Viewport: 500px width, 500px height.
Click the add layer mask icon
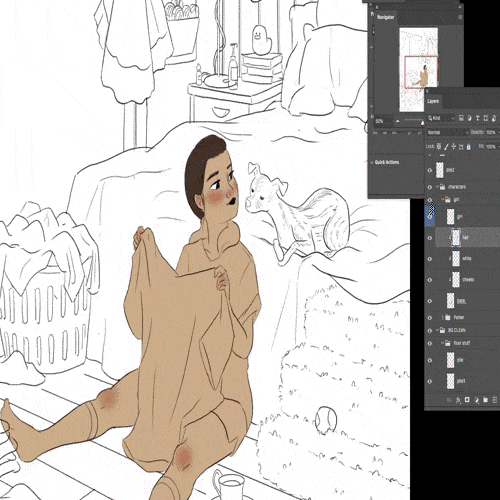tap(467, 400)
